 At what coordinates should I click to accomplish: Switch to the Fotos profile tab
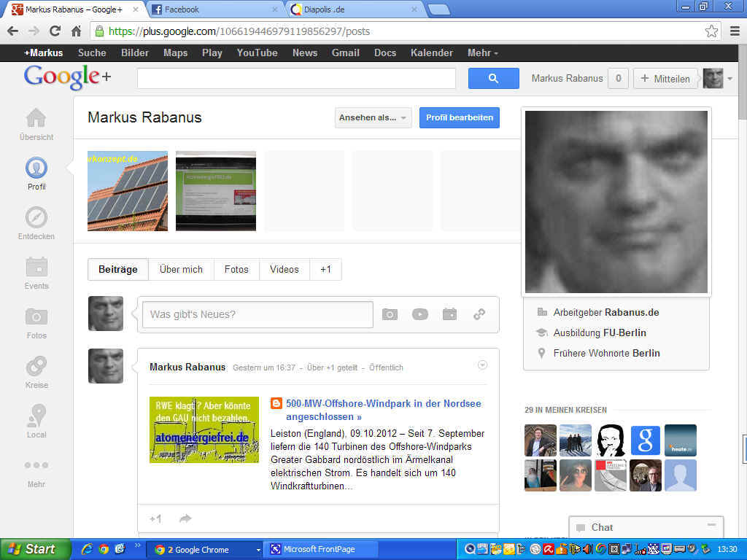(x=236, y=270)
